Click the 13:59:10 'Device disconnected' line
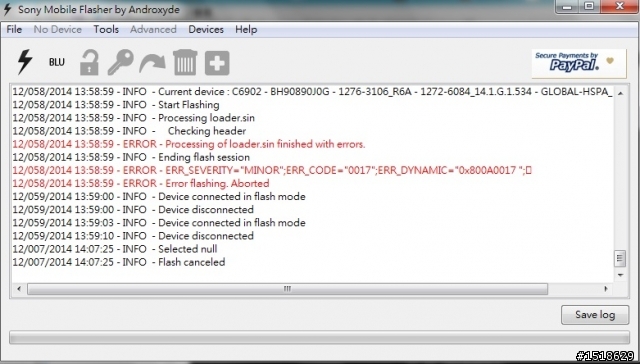The width and height of the screenshot is (640, 364). 133,236
